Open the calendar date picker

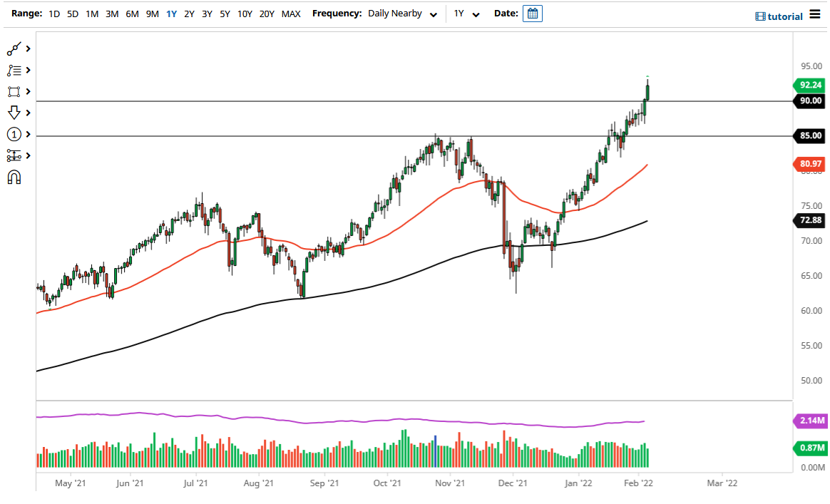[x=532, y=14]
